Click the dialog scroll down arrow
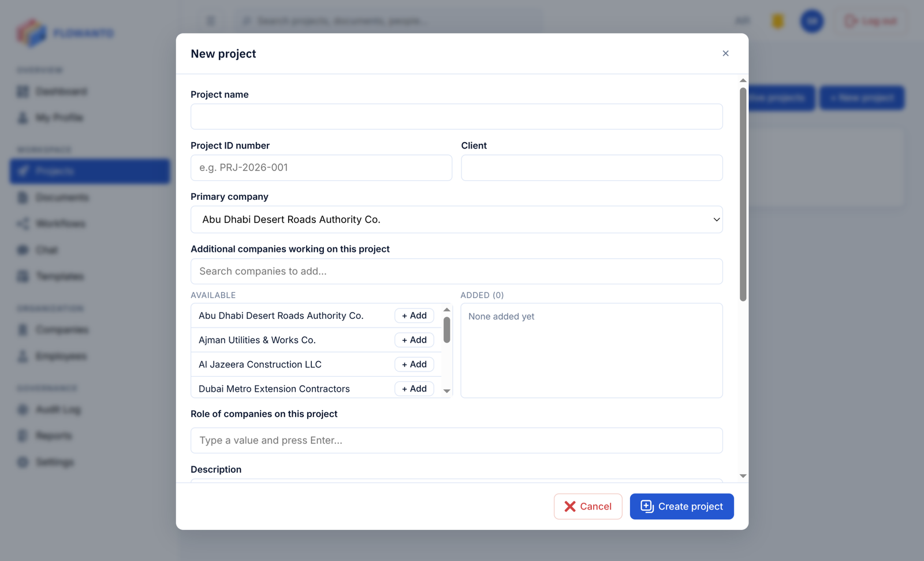 click(743, 476)
